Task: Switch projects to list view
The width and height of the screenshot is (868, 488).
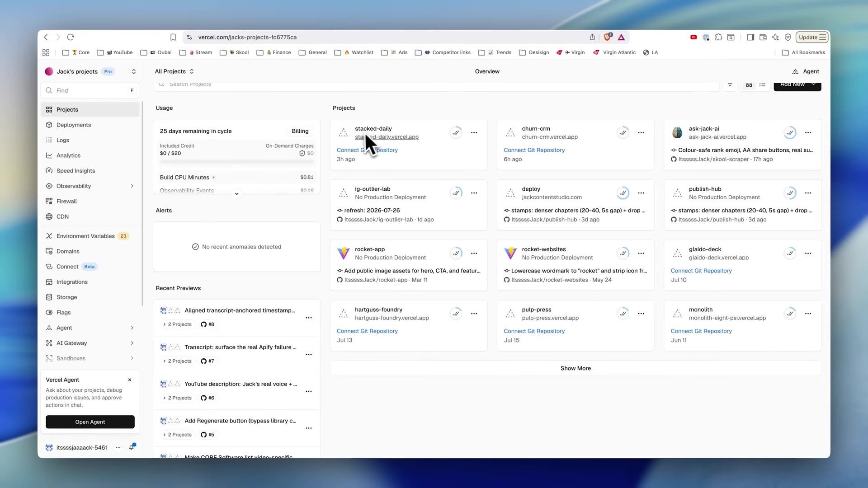Action: click(763, 84)
